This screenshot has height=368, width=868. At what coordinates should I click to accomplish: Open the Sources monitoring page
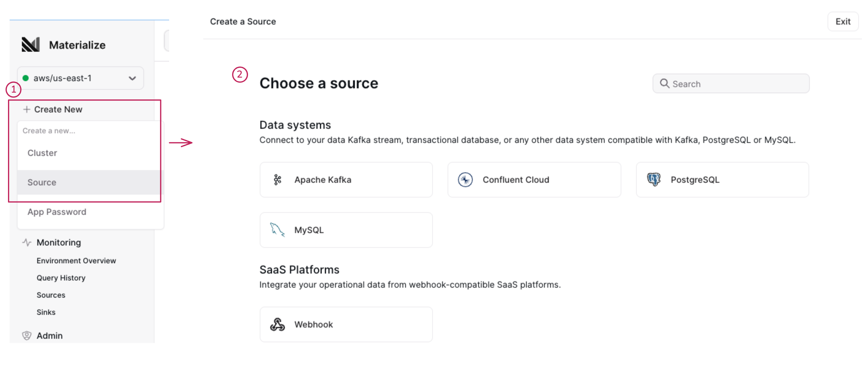[51, 295]
